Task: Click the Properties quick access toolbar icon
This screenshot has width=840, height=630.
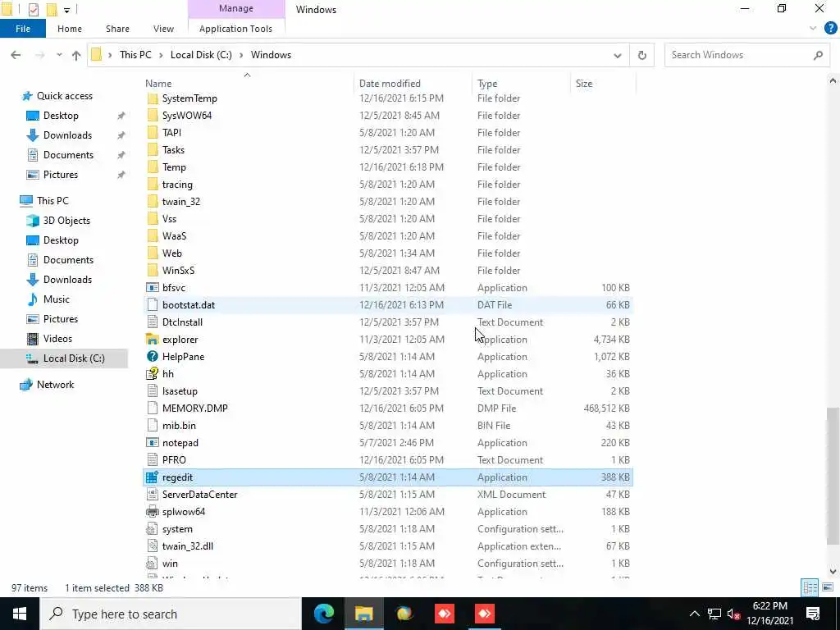Action: (x=33, y=9)
